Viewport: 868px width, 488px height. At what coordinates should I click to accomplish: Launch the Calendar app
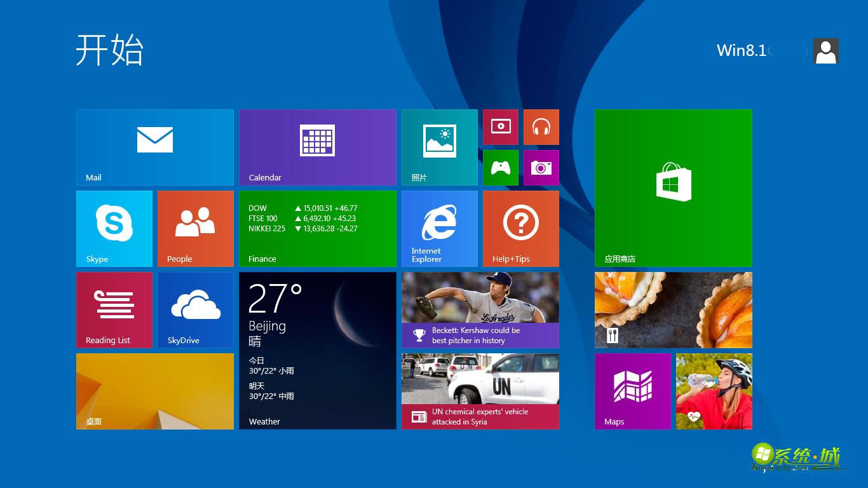(x=318, y=147)
